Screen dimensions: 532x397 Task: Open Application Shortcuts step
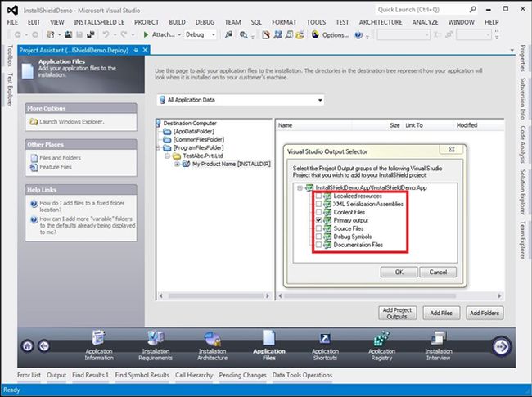325,345
